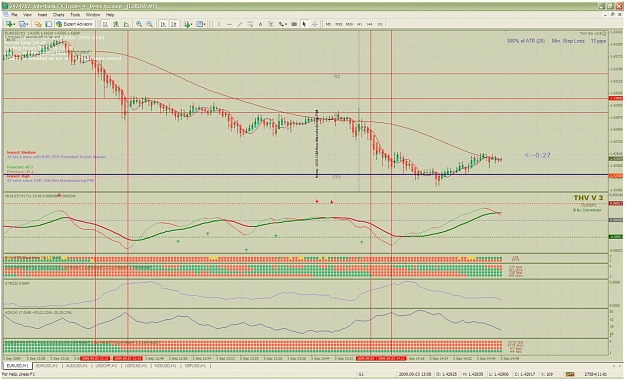Switch to the USDCHF,H1 chart tab
Viewport: 625px width, 379px height.
click(x=106, y=365)
